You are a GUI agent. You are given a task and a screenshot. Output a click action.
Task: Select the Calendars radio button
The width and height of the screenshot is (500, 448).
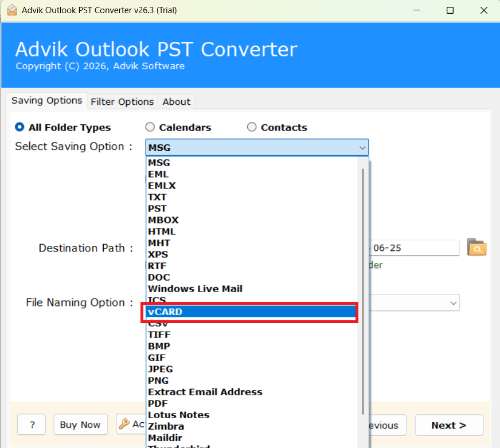[x=150, y=127]
